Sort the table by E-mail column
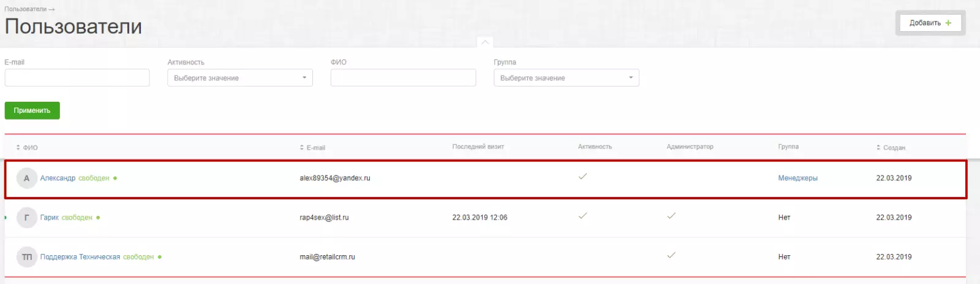The height and width of the screenshot is (284, 980). [x=312, y=147]
